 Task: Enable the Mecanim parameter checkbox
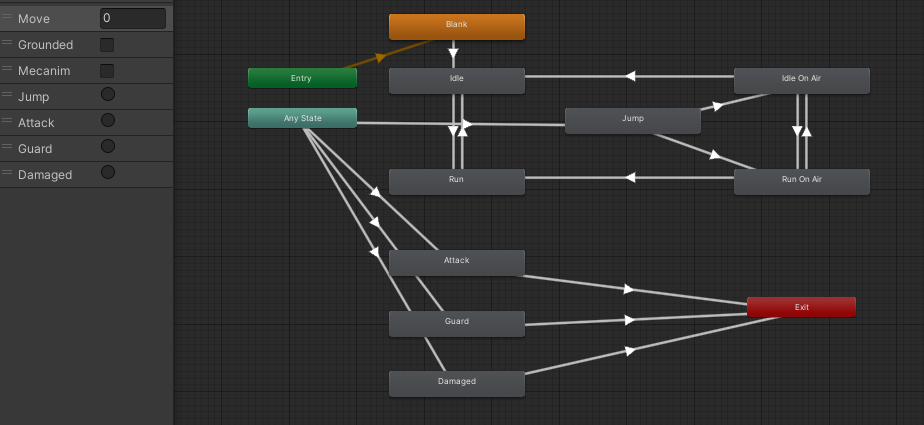tap(107, 71)
